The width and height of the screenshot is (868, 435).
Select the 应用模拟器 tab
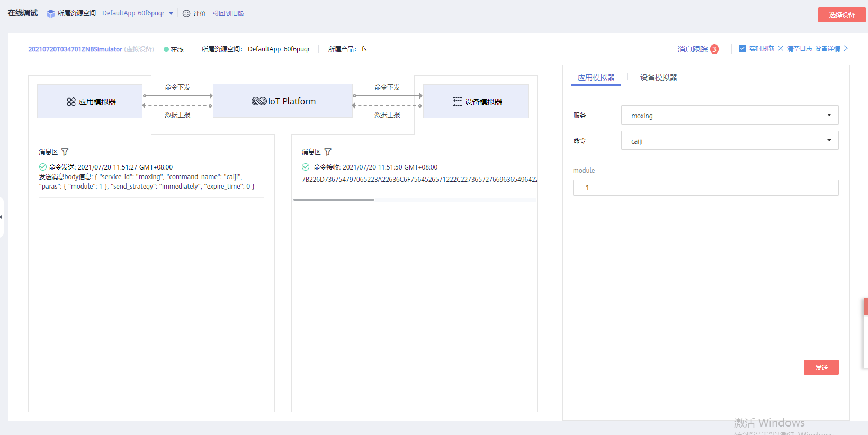click(596, 77)
